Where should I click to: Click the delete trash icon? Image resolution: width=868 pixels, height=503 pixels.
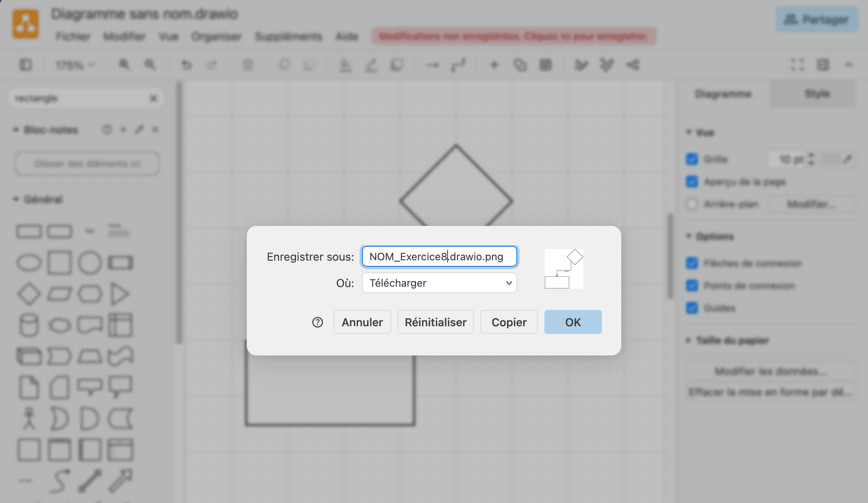coord(248,65)
